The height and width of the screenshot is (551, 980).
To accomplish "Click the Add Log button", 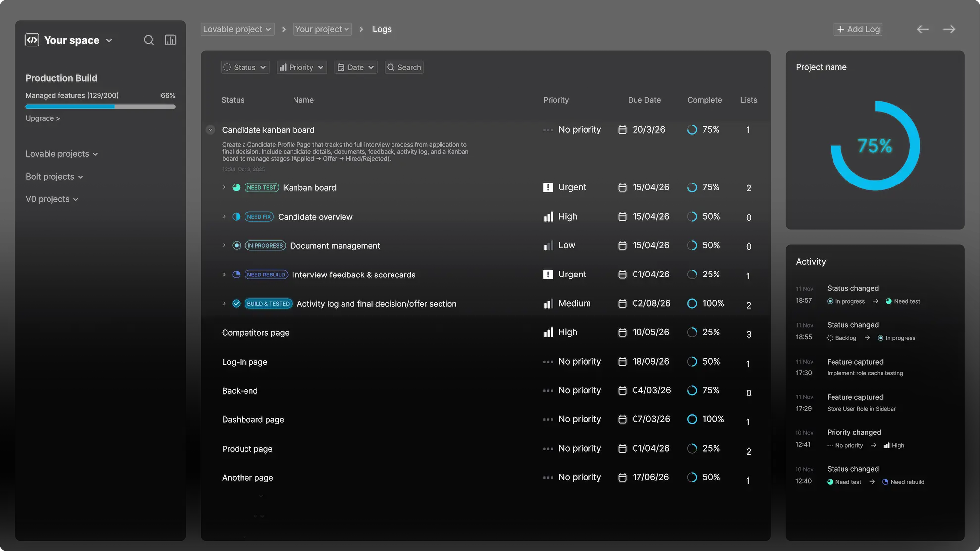I will tap(858, 29).
